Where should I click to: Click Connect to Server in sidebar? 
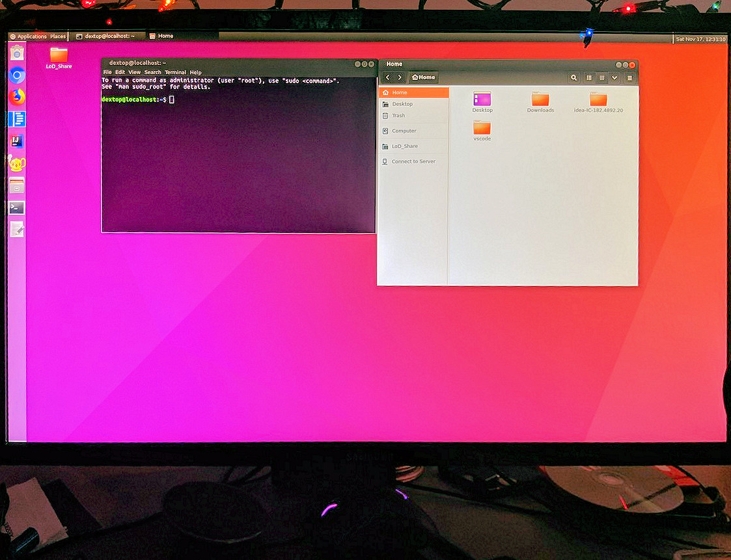(414, 162)
